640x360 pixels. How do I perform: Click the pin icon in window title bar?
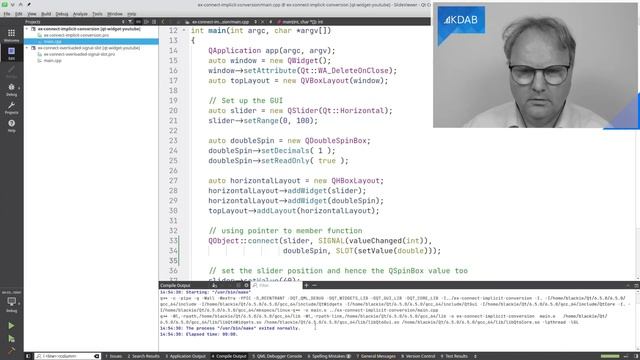point(29,4)
